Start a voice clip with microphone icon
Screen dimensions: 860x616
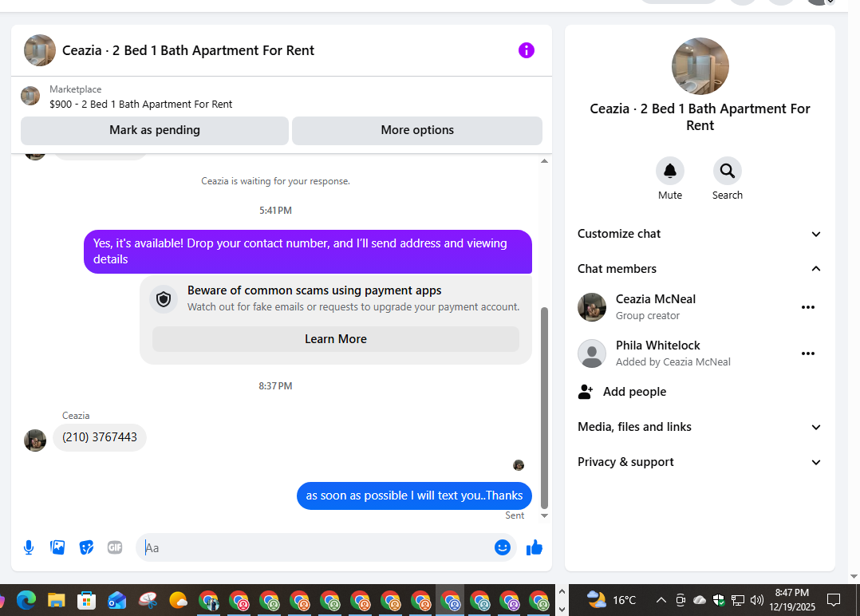(x=29, y=547)
